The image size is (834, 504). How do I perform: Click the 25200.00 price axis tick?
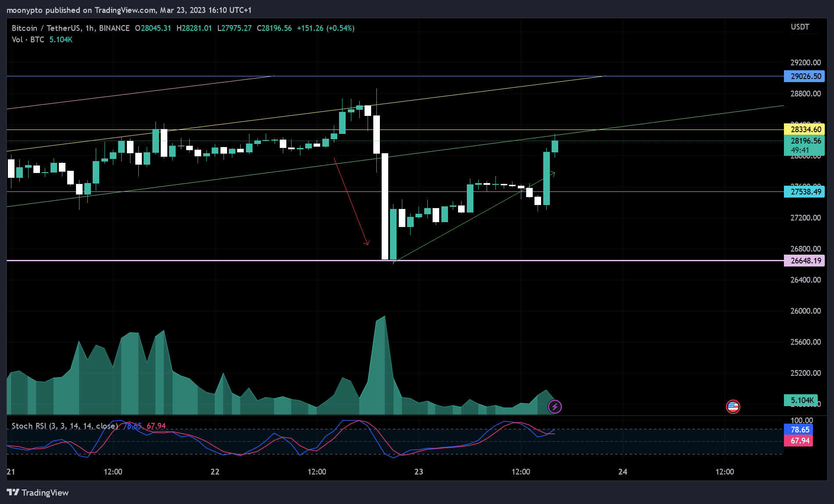805,373
